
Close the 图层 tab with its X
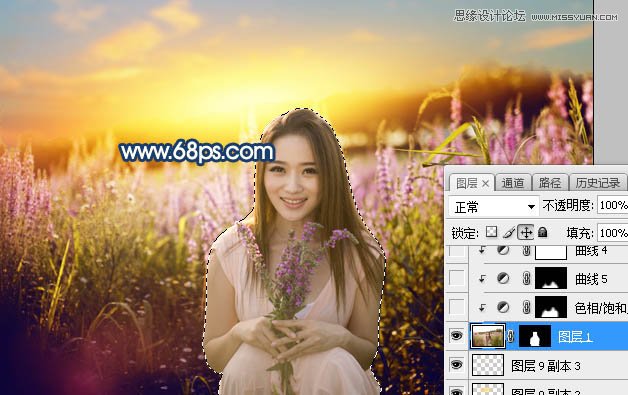(485, 184)
